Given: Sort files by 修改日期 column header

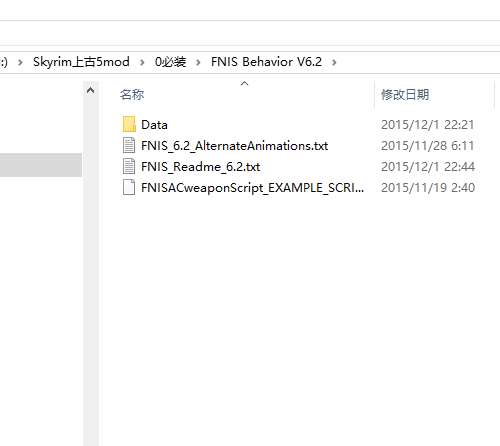Looking at the screenshot, I should 405,95.
